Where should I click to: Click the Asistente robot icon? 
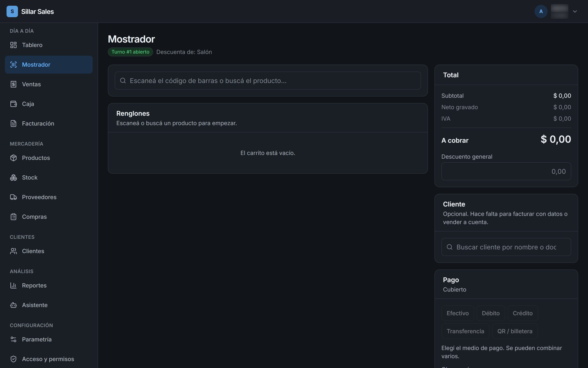(13, 305)
